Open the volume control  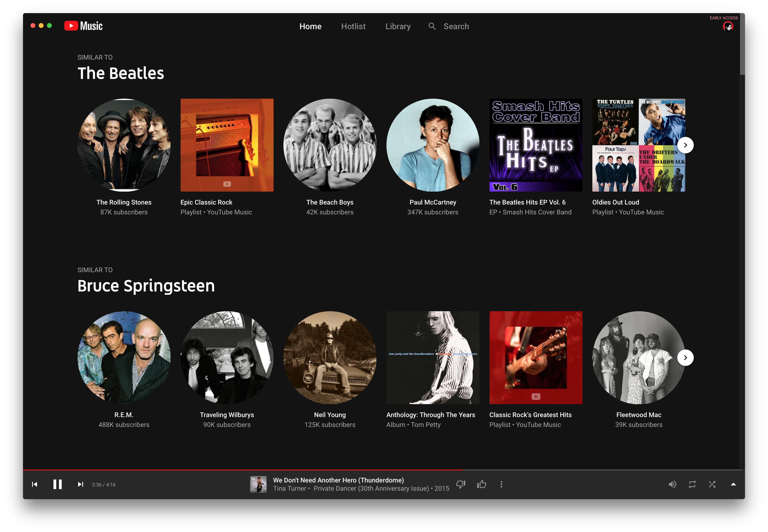pos(673,484)
